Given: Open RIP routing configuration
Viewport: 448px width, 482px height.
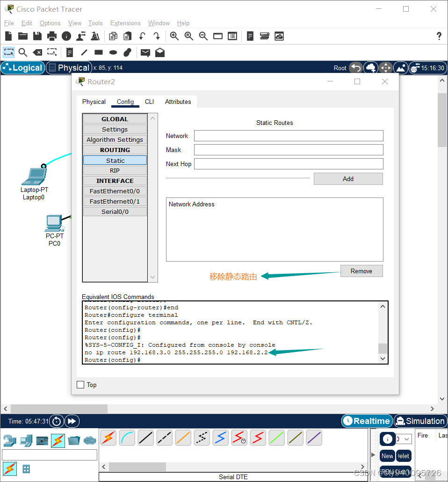Looking at the screenshot, I should [x=115, y=171].
